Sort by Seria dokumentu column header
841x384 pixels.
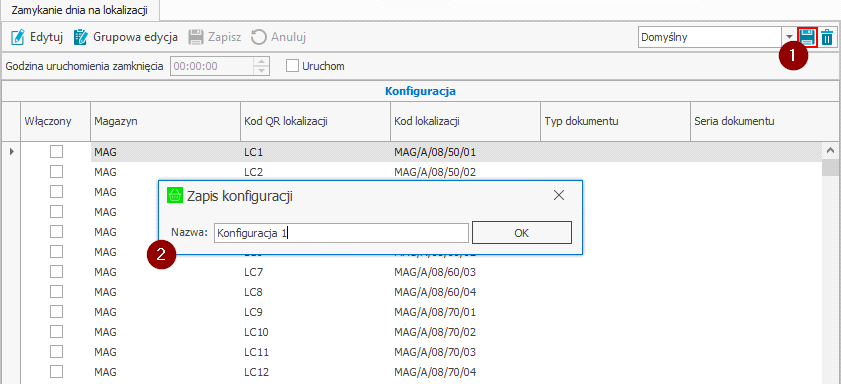[x=764, y=121]
